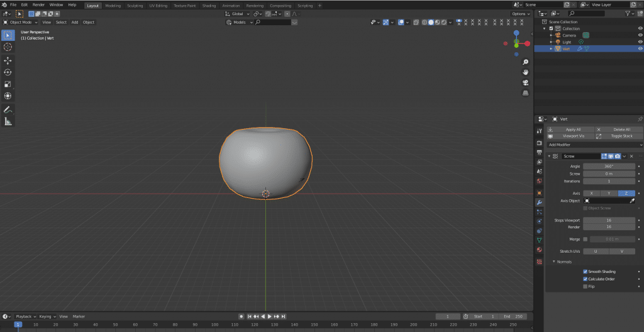
Task: Open the Object Mode dropdown
Action: [x=20, y=22]
